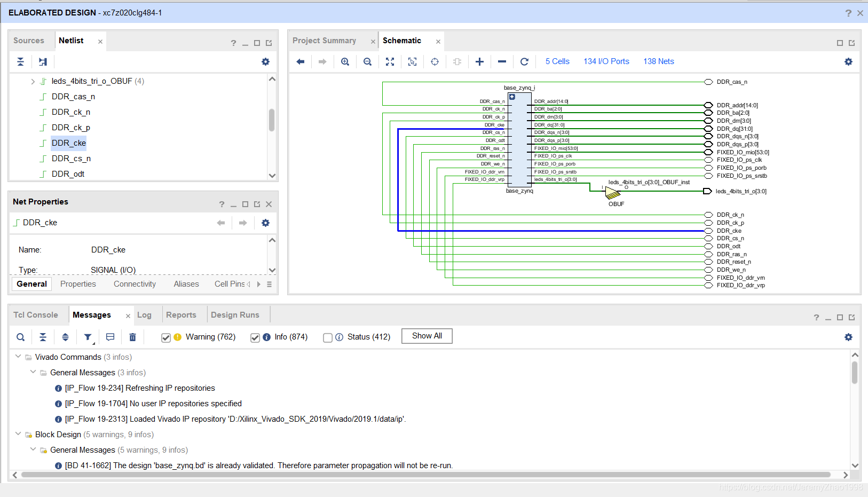This screenshot has width=868, height=497.
Task: Open Schematic settings gear
Action: 848,62
